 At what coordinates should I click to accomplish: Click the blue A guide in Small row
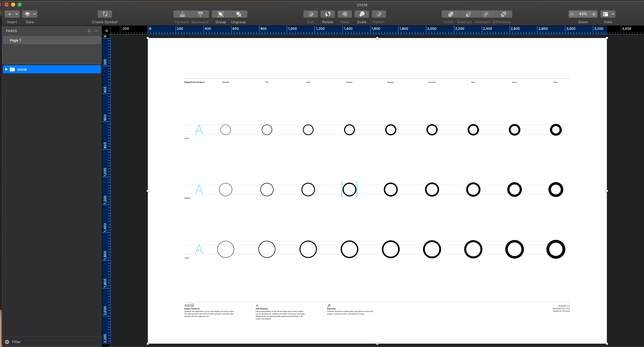(x=199, y=130)
